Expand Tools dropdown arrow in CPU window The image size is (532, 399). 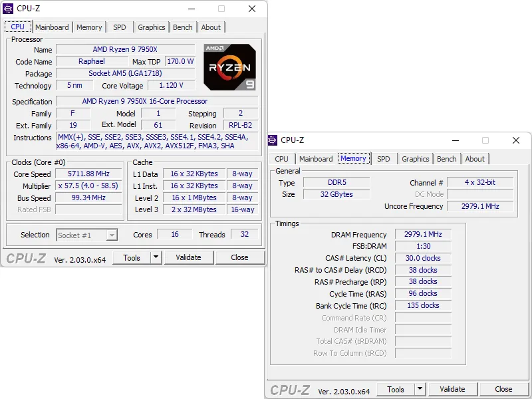click(156, 257)
